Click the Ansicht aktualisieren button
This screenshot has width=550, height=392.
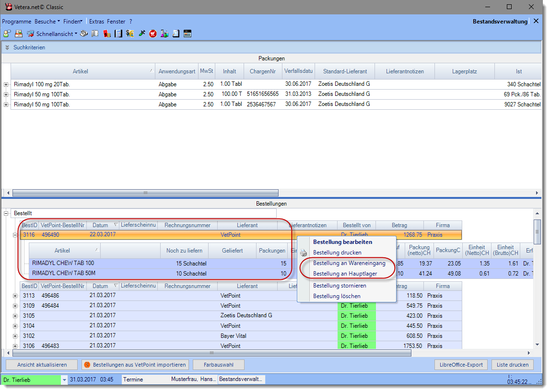point(42,365)
